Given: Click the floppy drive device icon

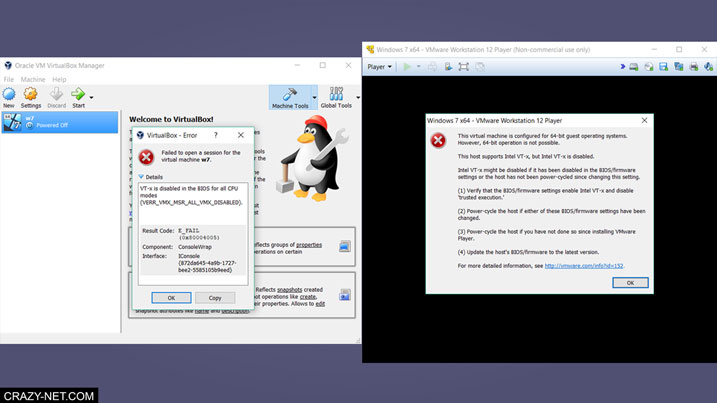Looking at the screenshot, I should pos(663,67).
